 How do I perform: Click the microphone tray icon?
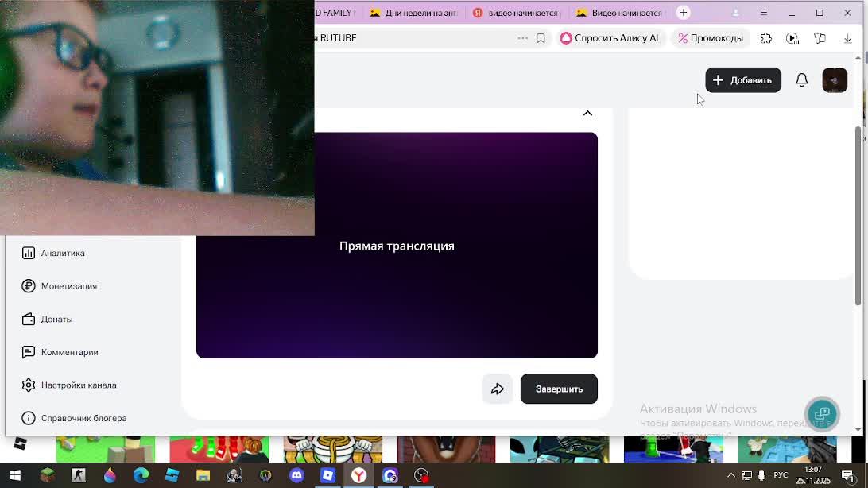[761, 475]
